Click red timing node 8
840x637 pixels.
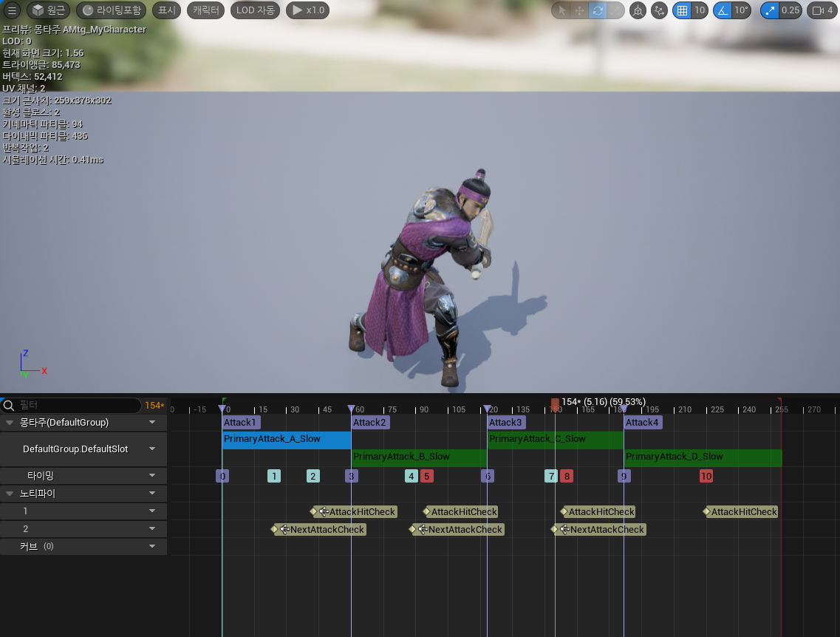tap(567, 476)
